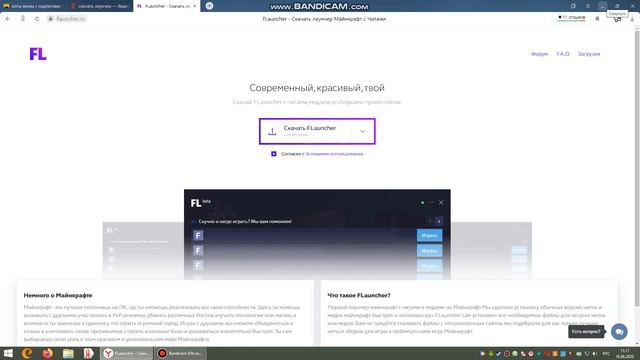Switch to the FLauncher Yandex Browser taskbar window
This screenshot has width=640, height=360.
[x=127, y=353]
